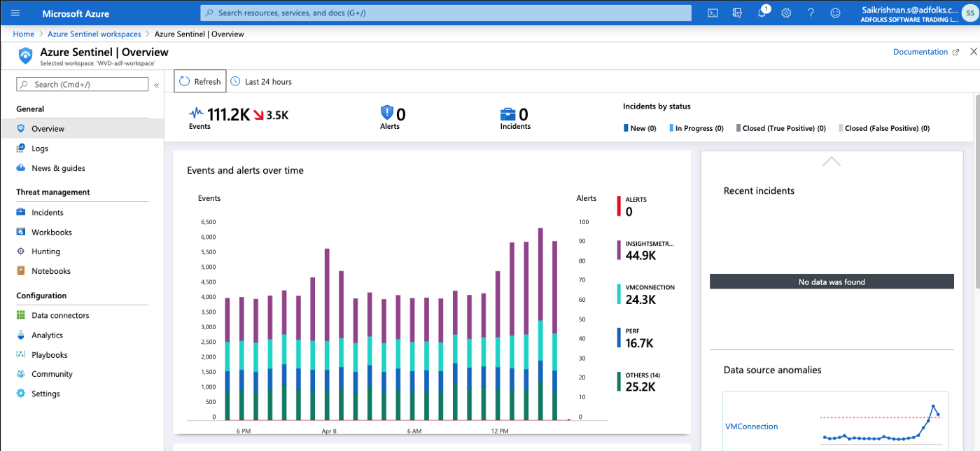Click Closed (True Positive) (0) status
This screenshot has height=451, width=980.
coord(780,128)
